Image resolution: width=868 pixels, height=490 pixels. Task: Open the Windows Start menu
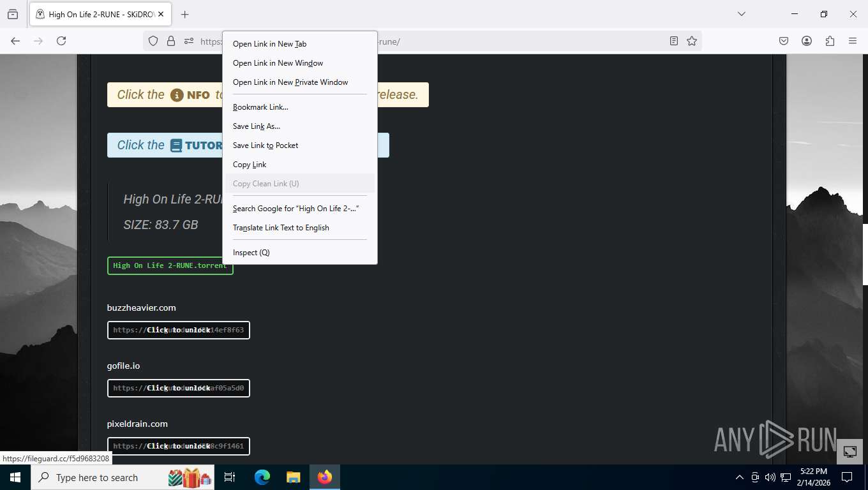pyautogui.click(x=15, y=477)
